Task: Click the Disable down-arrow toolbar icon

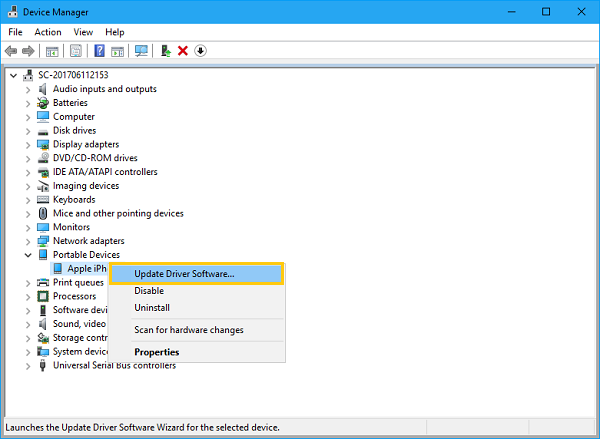Action: (200, 51)
